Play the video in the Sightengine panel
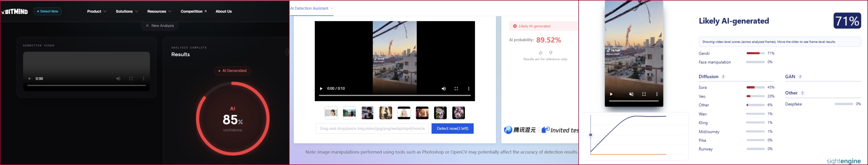The height and width of the screenshot is (165, 868). tap(611, 94)
